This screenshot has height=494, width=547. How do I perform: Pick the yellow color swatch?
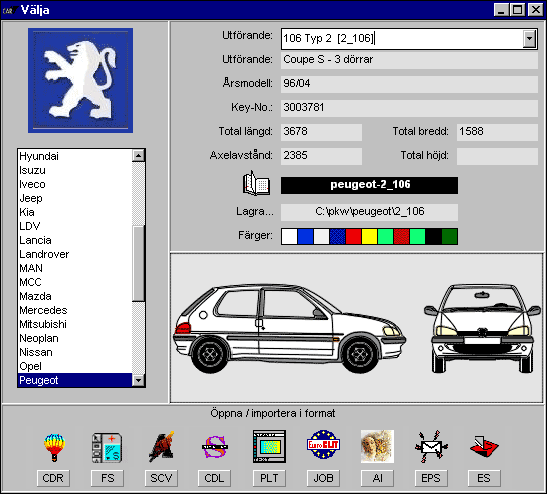click(x=369, y=236)
